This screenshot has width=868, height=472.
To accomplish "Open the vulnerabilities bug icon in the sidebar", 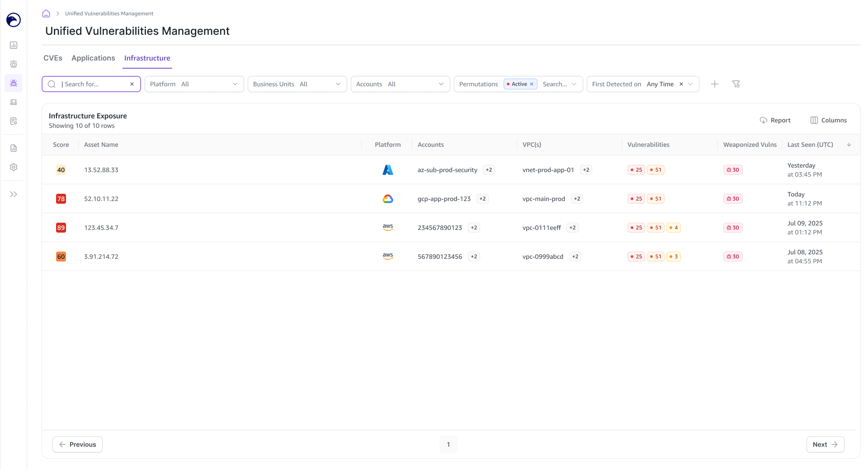I will point(14,83).
